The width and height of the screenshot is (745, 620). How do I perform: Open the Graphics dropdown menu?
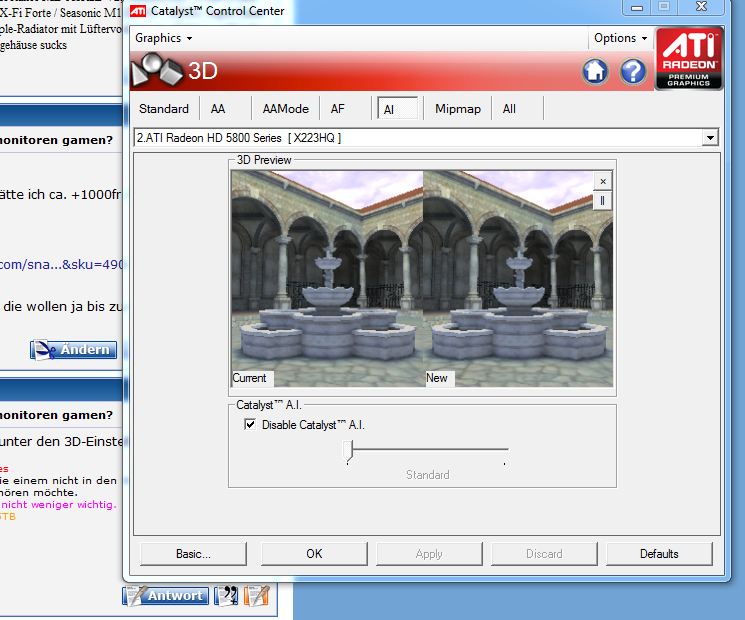pyautogui.click(x=163, y=38)
